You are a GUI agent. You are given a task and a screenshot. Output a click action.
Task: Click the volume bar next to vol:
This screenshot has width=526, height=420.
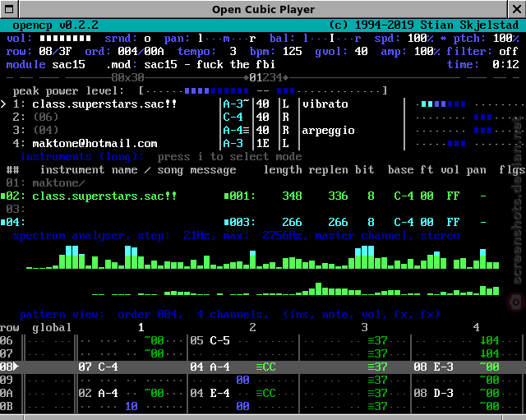coord(65,39)
